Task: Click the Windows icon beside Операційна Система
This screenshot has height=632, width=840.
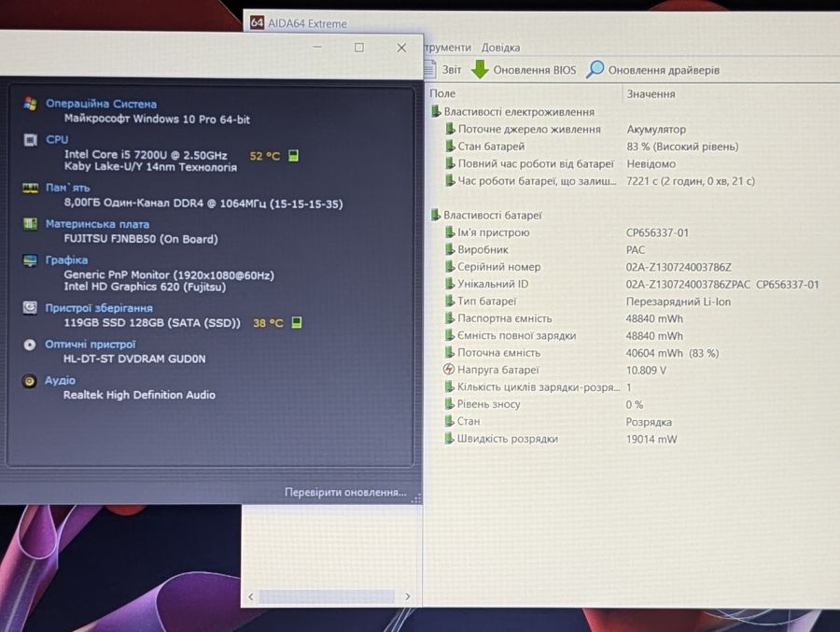Action: (x=31, y=104)
